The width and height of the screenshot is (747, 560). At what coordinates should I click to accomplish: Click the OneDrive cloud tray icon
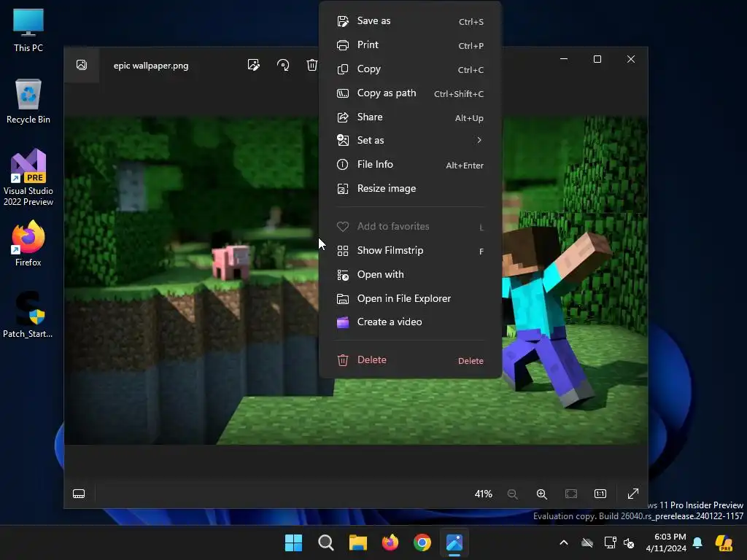(587, 542)
